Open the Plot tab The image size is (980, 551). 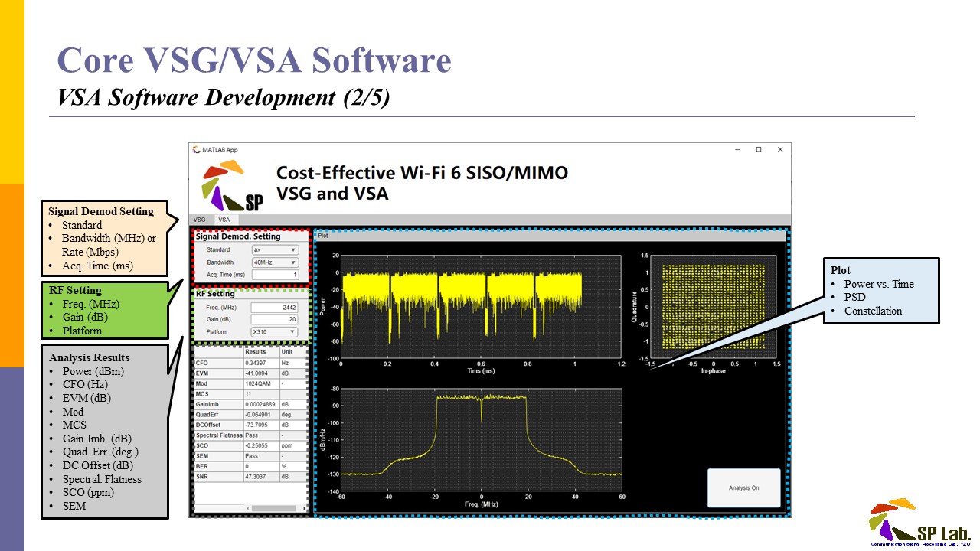tap(323, 236)
